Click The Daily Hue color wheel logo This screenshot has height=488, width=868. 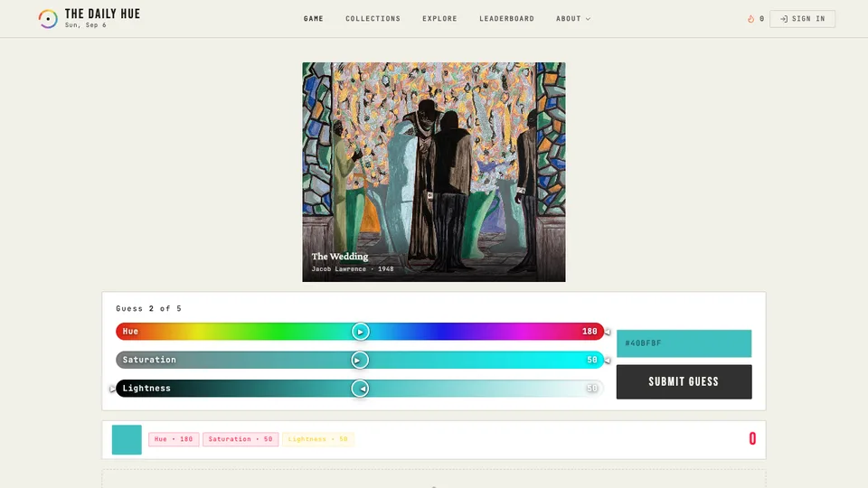click(x=48, y=19)
